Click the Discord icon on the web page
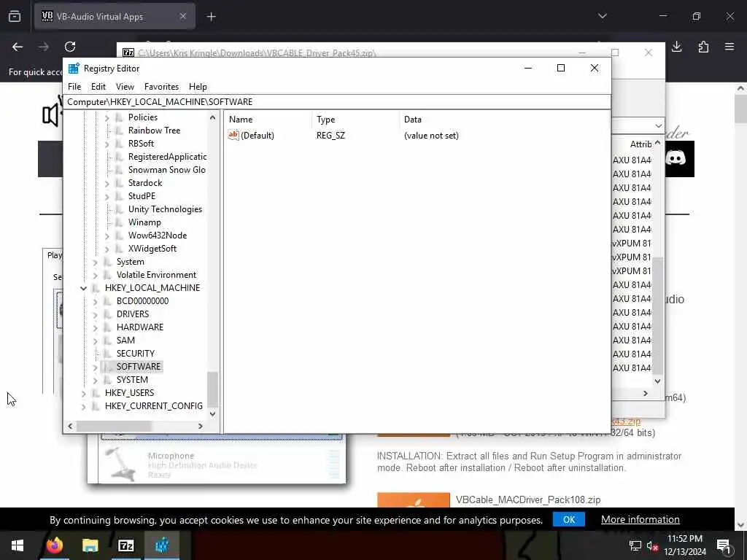 pos(676,158)
